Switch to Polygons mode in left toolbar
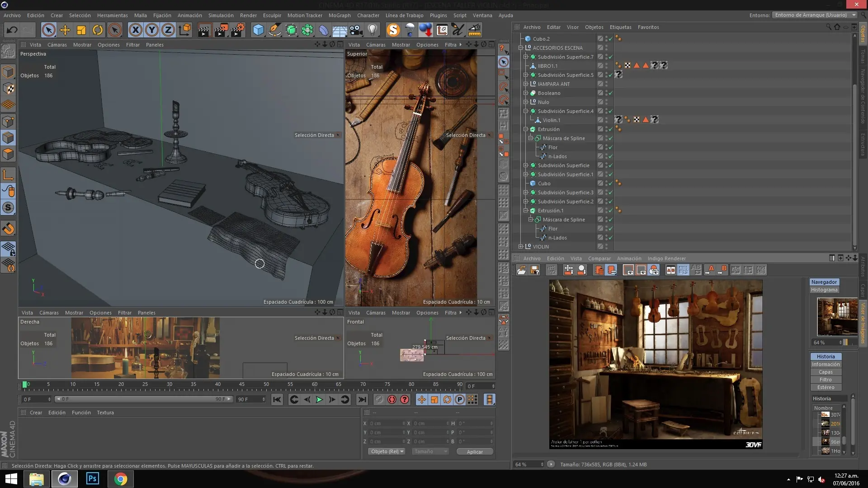868x488 pixels. 8,154
